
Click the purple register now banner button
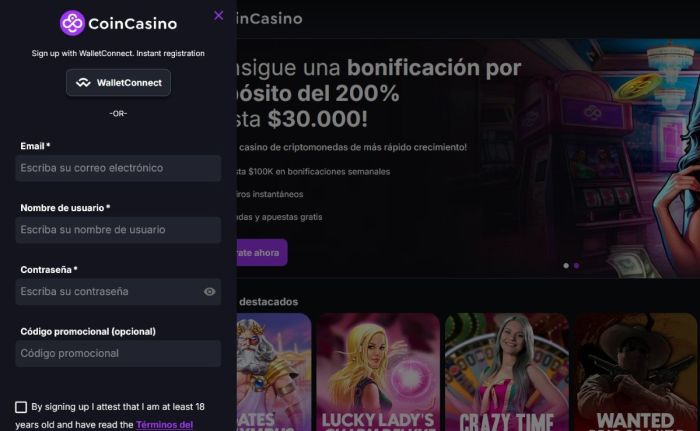262,252
